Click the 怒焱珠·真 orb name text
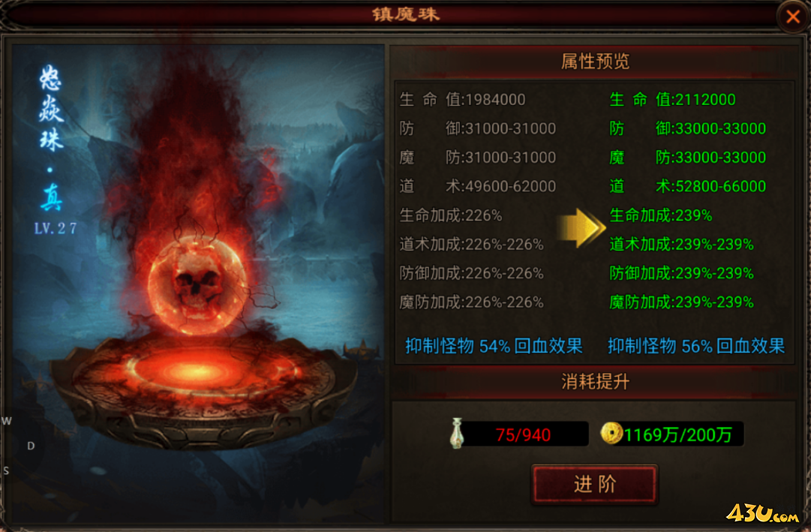The width and height of the screenshot is (811, 532). [x=51, y=137]
